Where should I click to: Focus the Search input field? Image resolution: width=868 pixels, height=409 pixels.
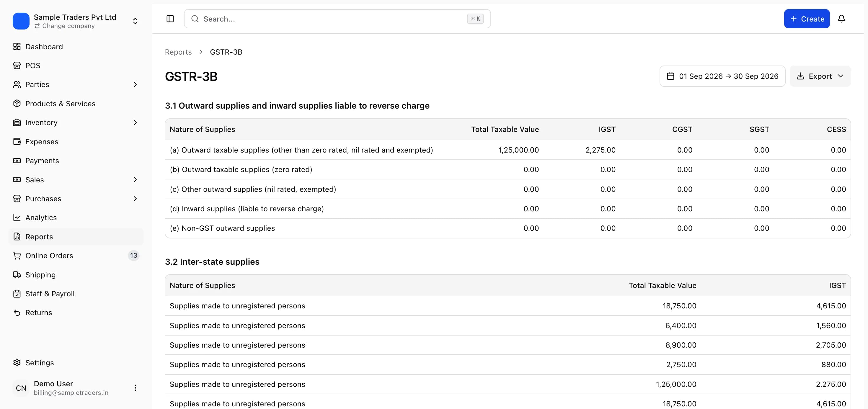(x=337, y=19)
